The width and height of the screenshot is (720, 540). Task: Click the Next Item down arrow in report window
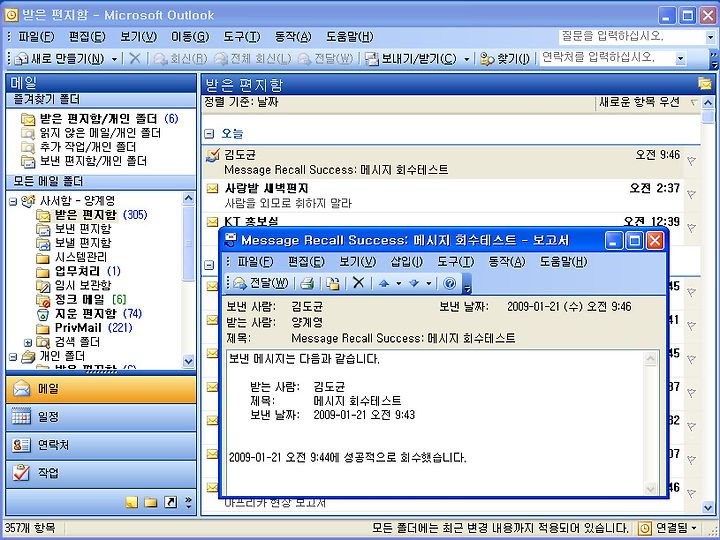coord(414,283)
